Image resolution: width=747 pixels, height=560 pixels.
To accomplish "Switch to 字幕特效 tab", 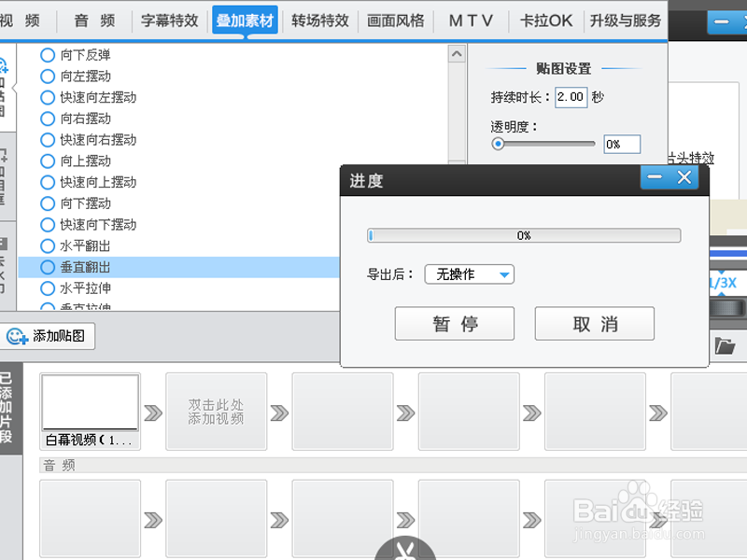I will (169, 21).
